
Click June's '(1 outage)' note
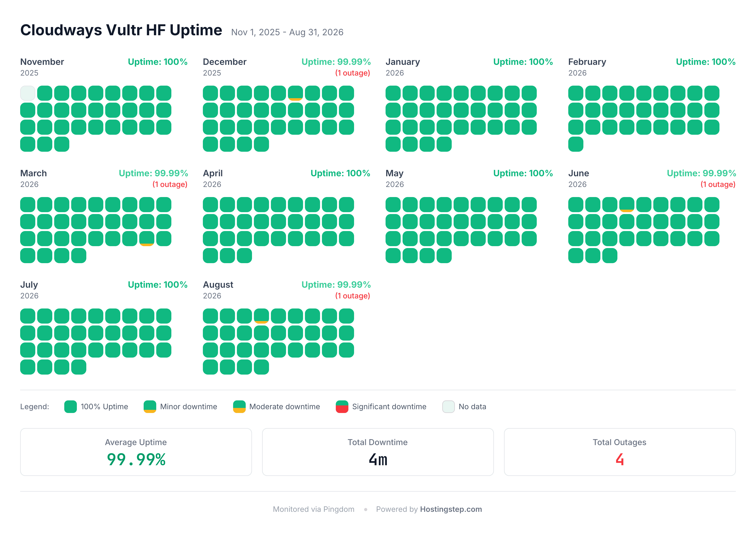tap(718, 184)
